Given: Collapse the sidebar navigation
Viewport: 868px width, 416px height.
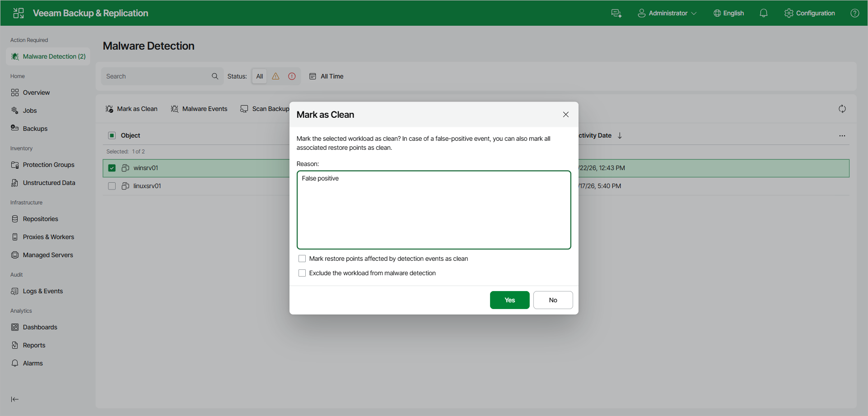Looking at the screenshot, I should (x=15, y=399).
